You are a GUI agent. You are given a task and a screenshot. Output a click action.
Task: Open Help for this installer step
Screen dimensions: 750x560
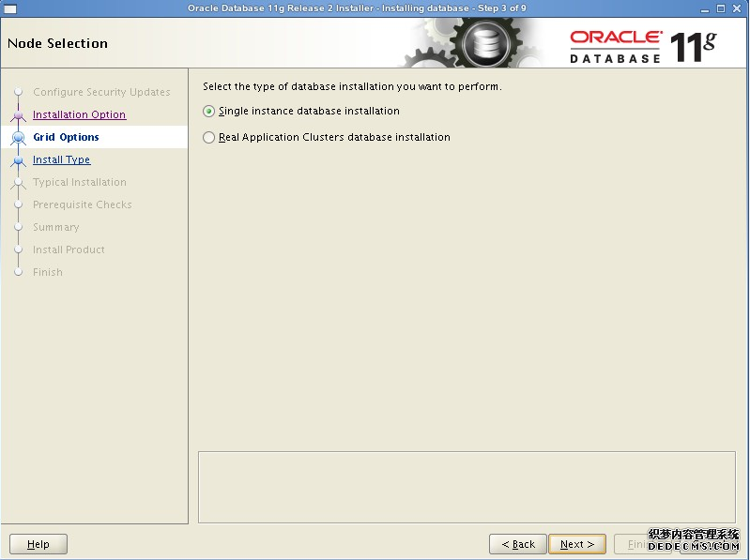click(x=38, y=544)
